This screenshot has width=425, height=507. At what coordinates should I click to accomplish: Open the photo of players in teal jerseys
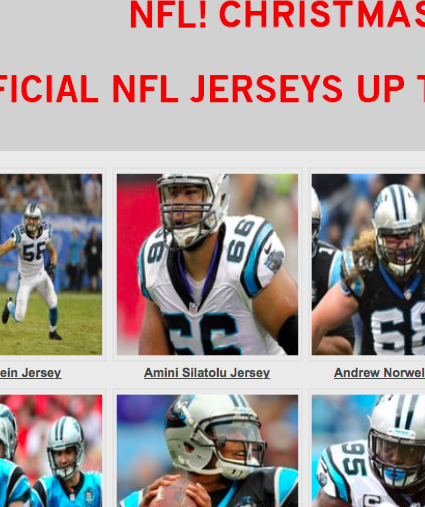(x=51, y=451)
